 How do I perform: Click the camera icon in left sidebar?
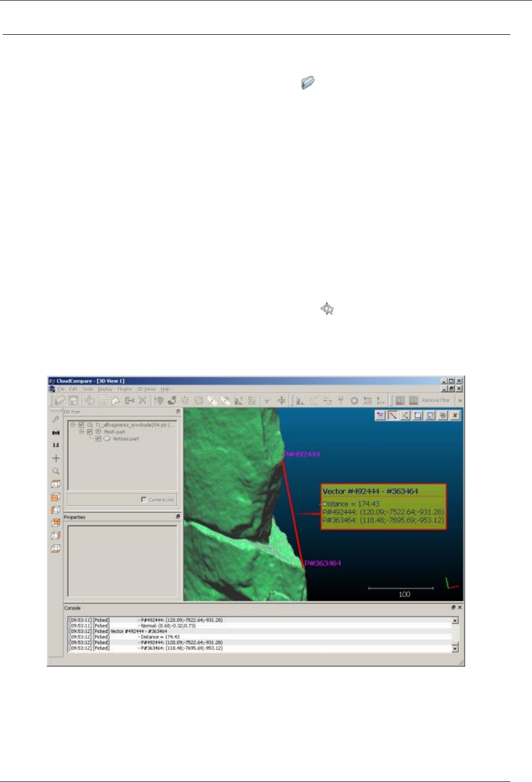[56, 433]
